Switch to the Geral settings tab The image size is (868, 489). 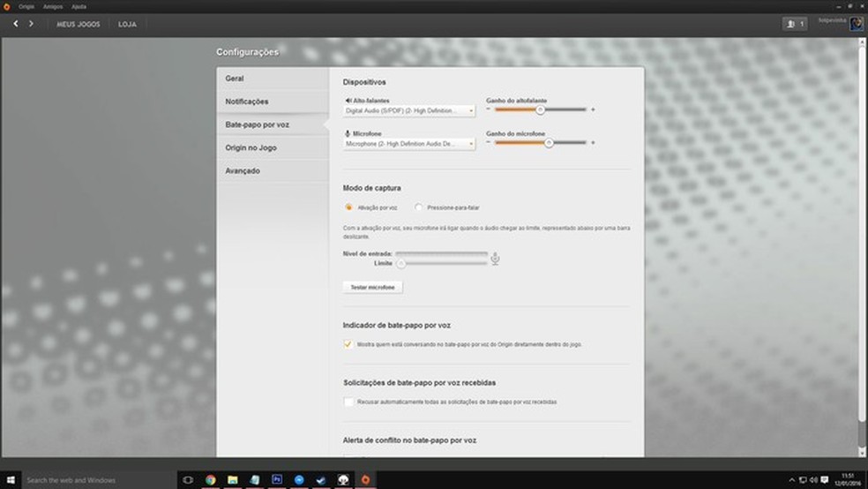pyautogui.click(x=273, y=79)
